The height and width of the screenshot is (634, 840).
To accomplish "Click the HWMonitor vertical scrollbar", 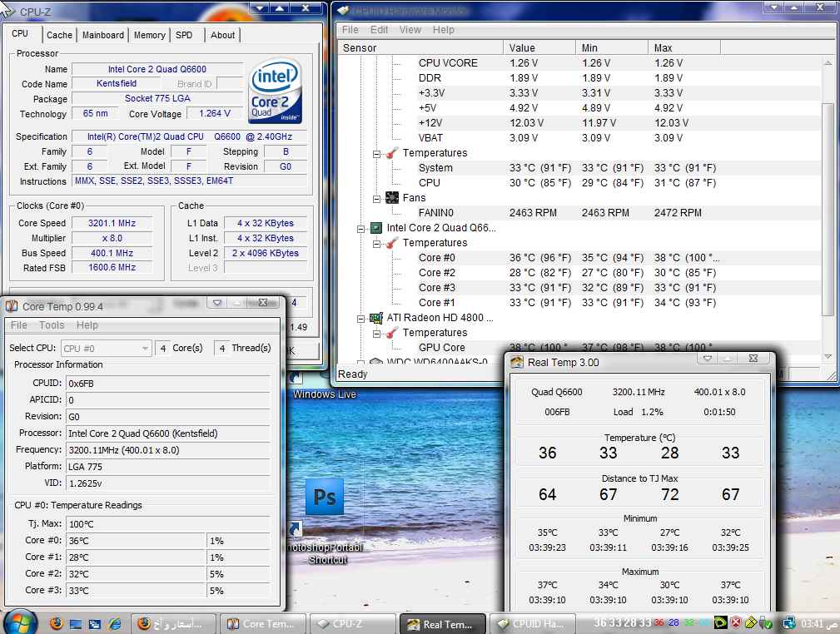I will [828, 208].
